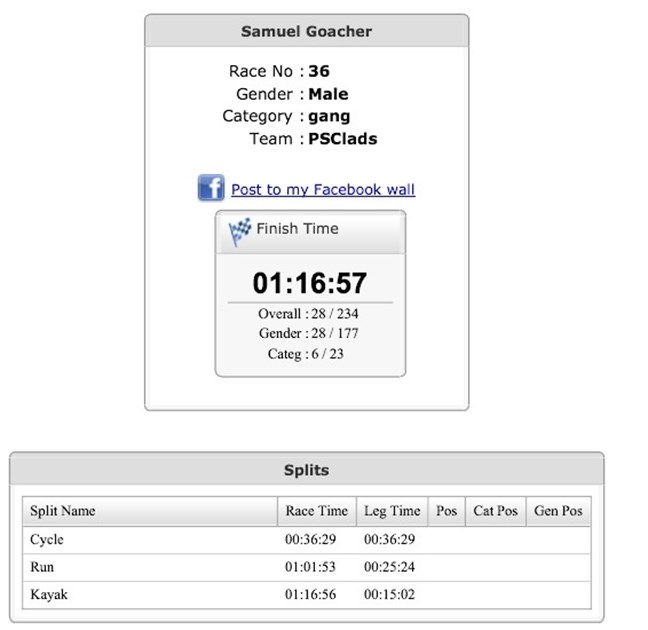The height and width of the screenshot is (630, 648).
Task: Click the Pos column header
Action: tap(447, 511)
